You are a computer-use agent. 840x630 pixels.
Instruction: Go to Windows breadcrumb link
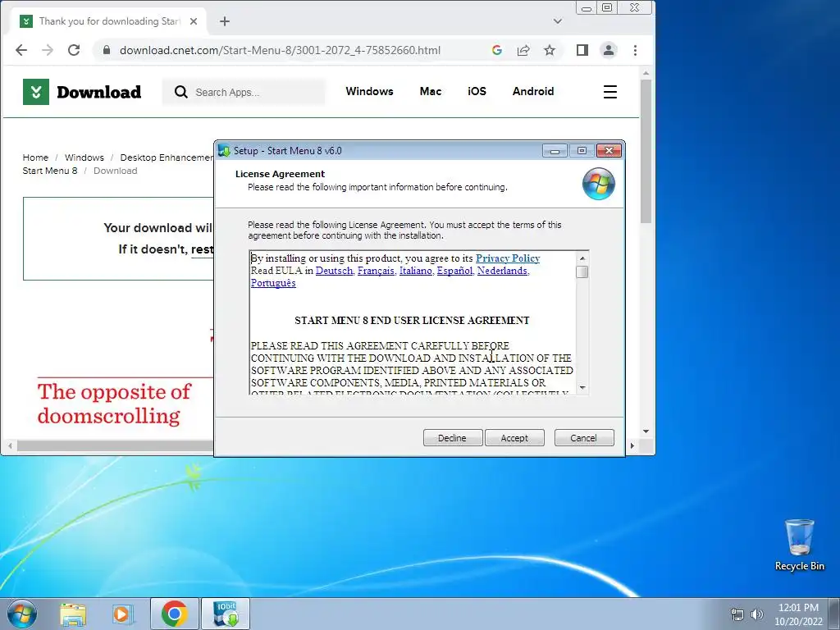click(84, 157)
